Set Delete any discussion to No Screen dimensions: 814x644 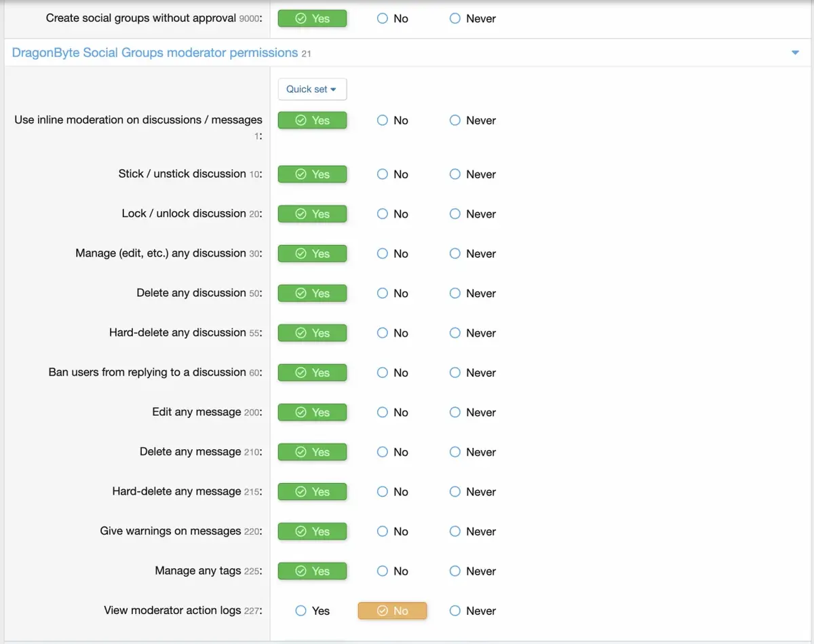click(x=383, y=293)
